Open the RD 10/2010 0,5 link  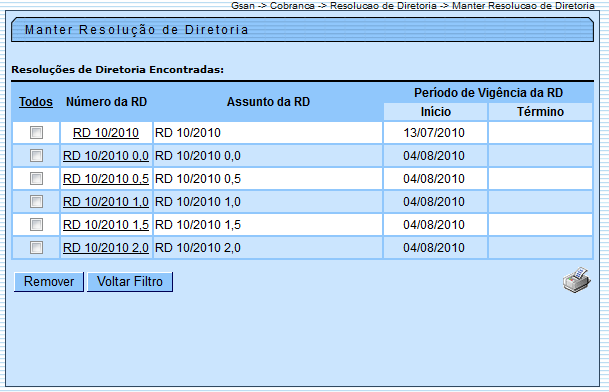pos(106,179)
